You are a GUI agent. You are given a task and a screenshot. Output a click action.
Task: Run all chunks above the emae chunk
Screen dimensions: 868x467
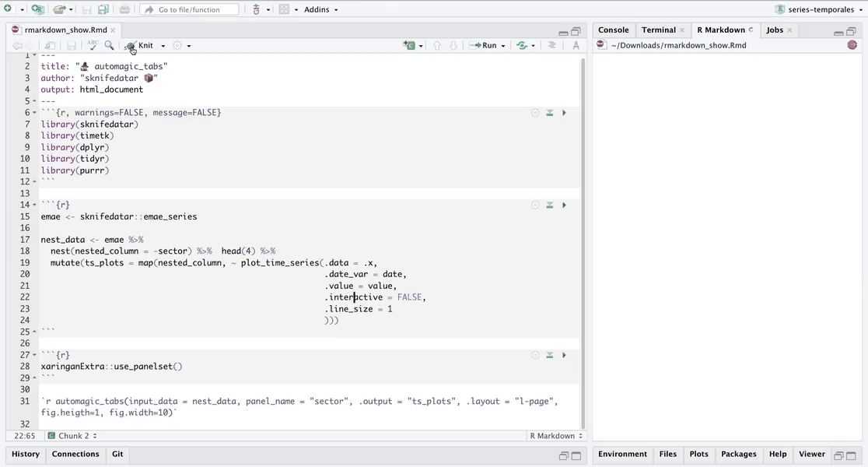[x=549, y=205]
